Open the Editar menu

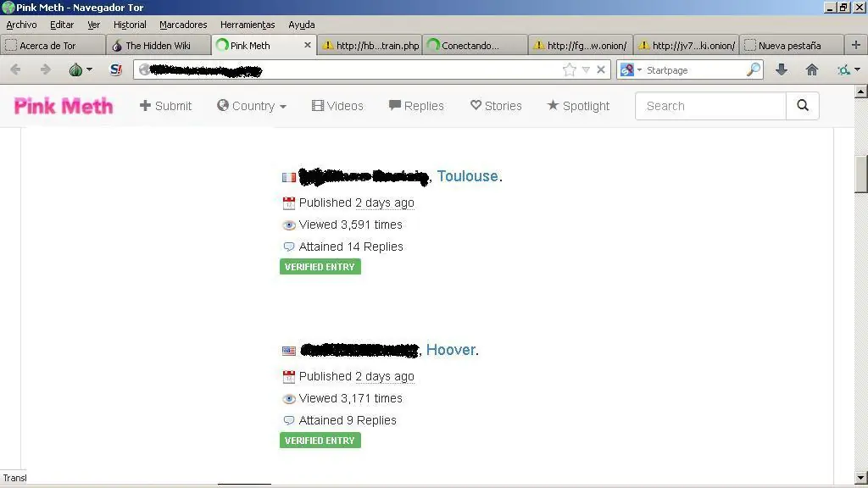pos(62,25)
